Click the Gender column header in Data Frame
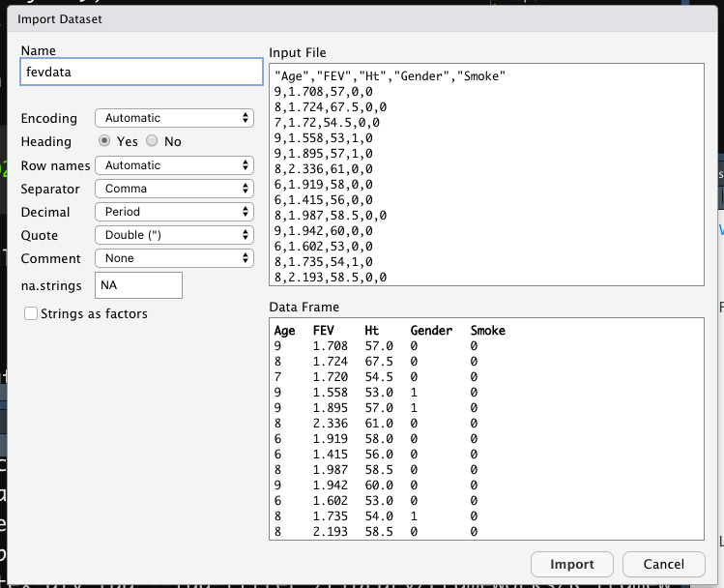Image resolution: width=724 pixels, height=588 pixels. click(x=431, y=331)
